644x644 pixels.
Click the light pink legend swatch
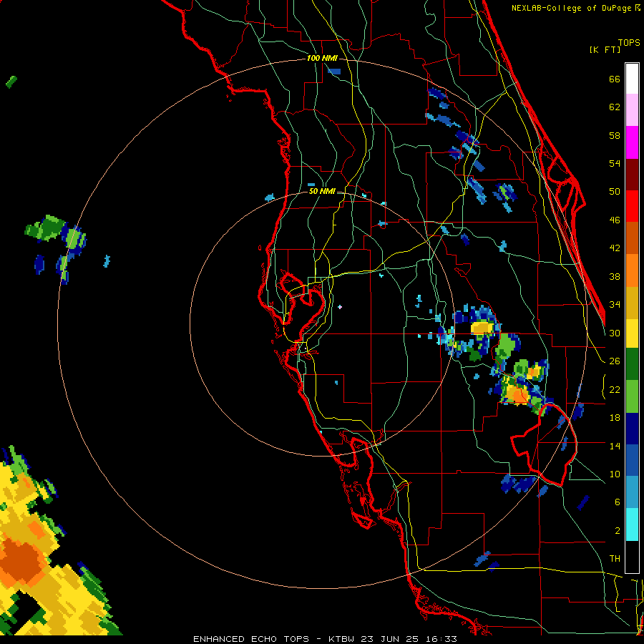point(632,109)
